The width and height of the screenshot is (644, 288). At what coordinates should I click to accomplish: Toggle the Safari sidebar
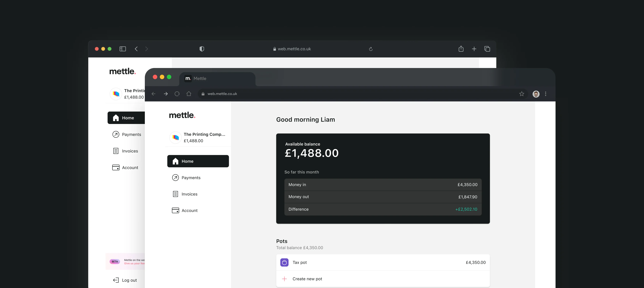click(123, 49)
